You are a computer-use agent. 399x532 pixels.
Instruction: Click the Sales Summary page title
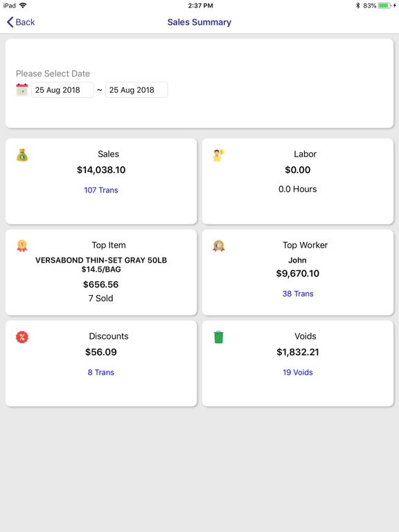(x=199, y=22)
